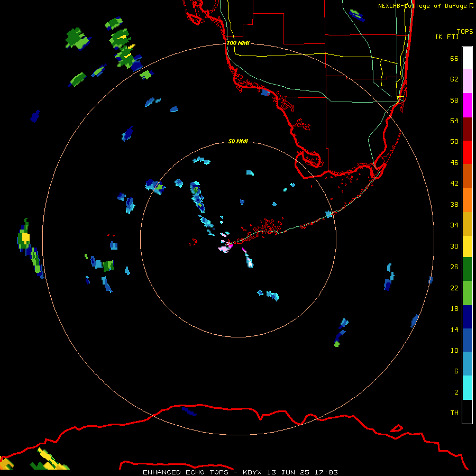Click the 10 value in the legend

(454, 350)
